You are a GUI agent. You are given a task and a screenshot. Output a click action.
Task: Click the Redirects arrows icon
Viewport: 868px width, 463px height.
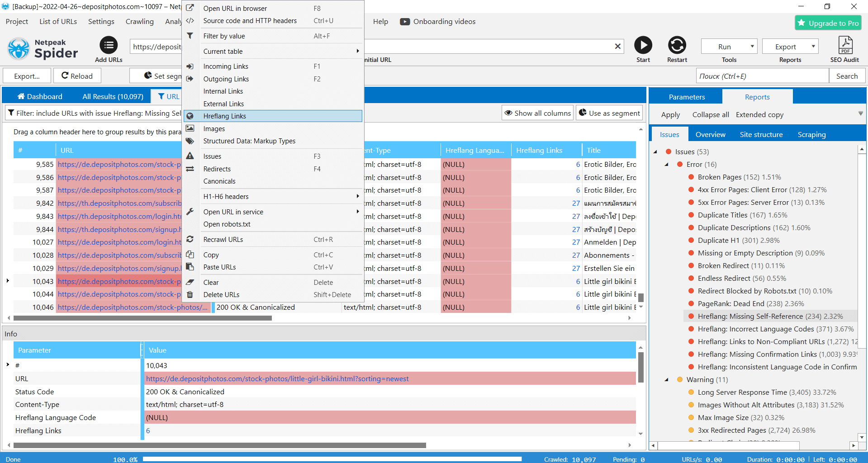click(190, 169)
